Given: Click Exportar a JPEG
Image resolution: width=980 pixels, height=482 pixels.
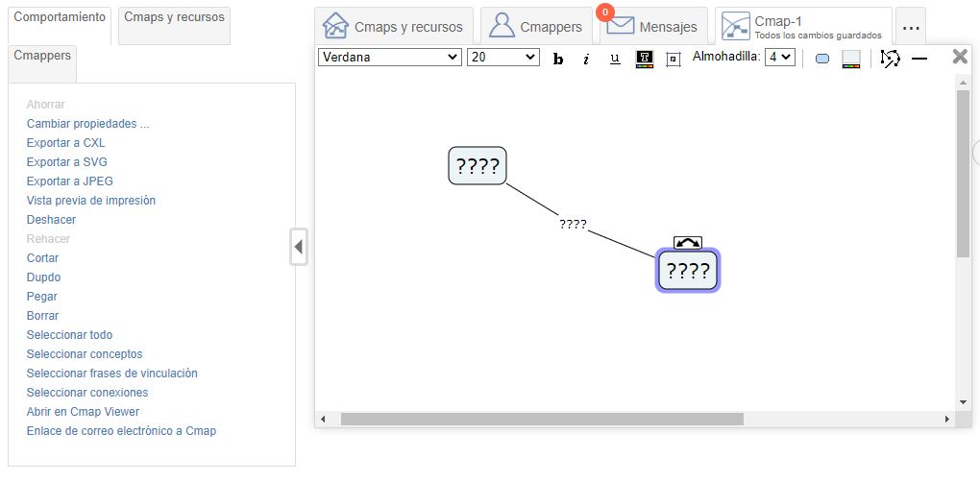Looking at the screenshot, I should pyautogui.click(x=70, y=181).
